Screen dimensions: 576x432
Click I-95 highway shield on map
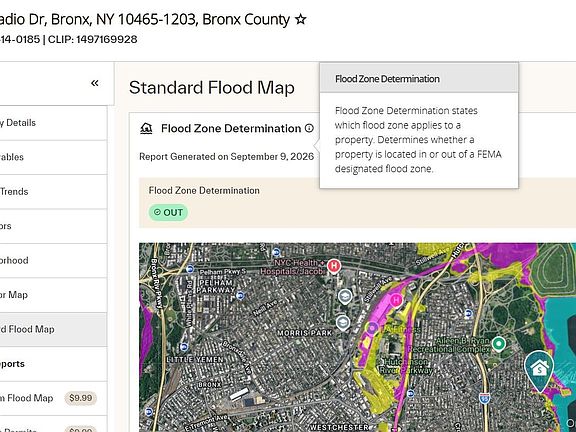tap(485, 399)
